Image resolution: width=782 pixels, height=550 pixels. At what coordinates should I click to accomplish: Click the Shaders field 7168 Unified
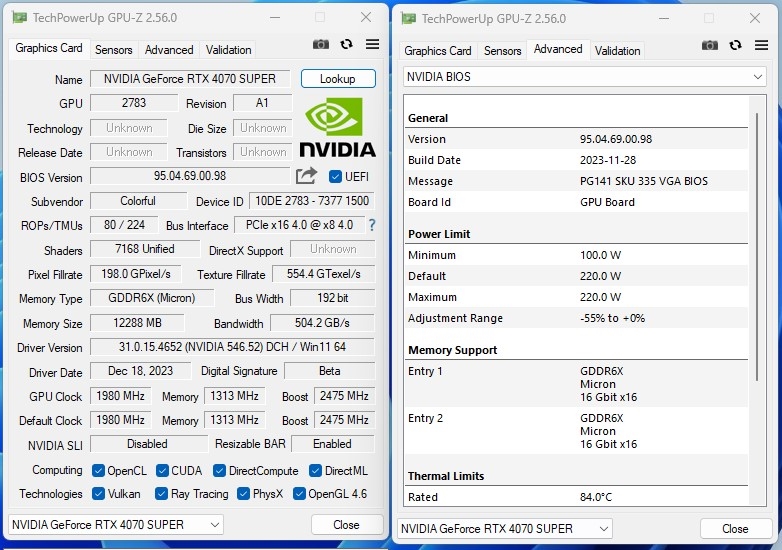tap(145, 249)
